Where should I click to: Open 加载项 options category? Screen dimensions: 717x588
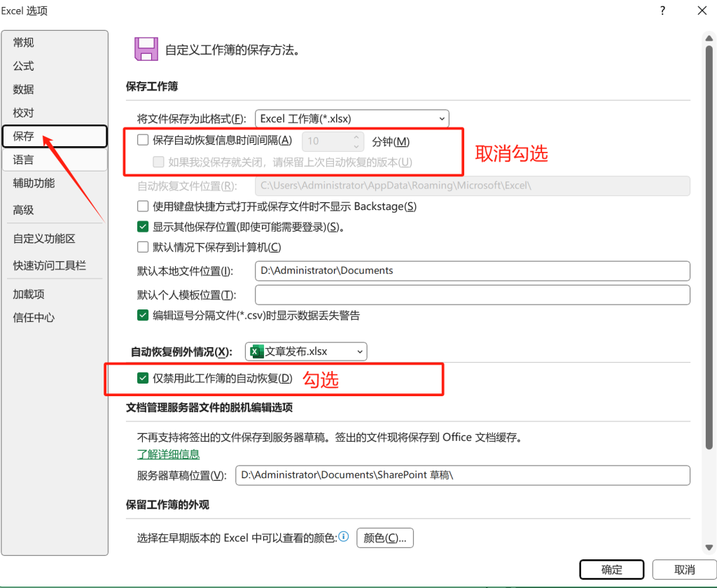55,295
